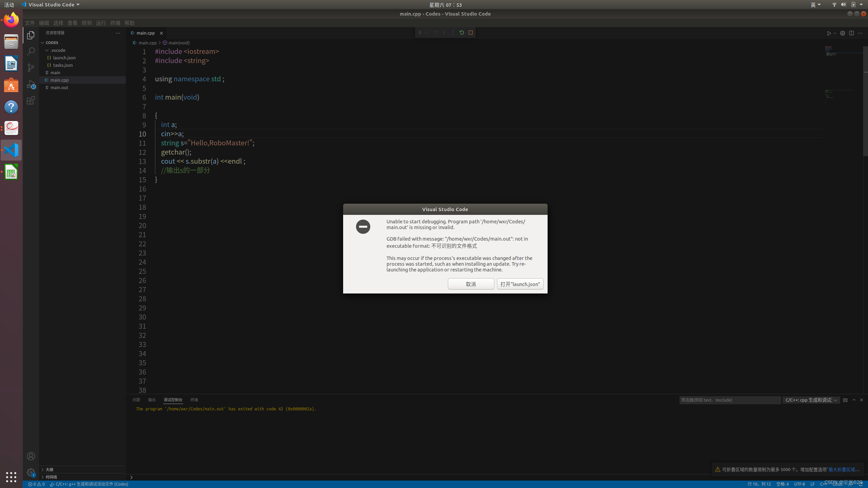Expand the Timeline (时间线) section
Image resolution: width=868 pixels, height=488 pixels.
(83, 477)
